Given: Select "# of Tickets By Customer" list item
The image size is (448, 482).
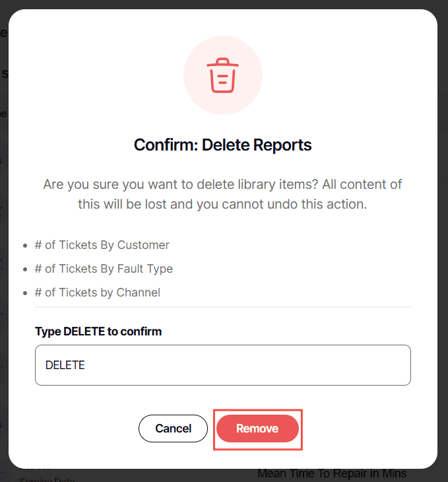Looking at the screenshot, I should tap(107, 245).
